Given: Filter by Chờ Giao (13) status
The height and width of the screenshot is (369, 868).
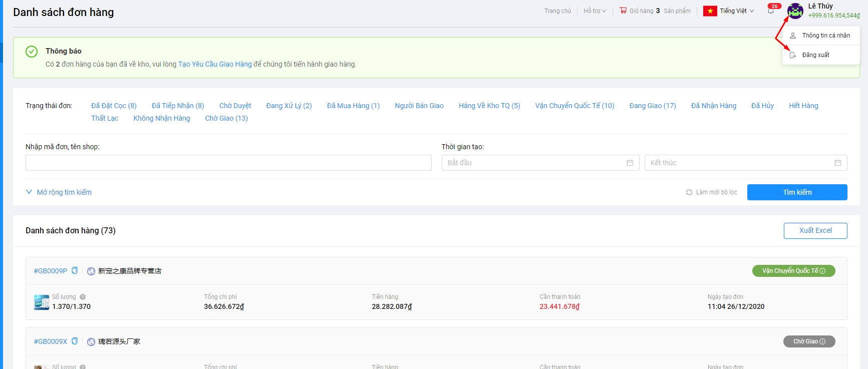Looking at the screenshot, I should point(226,118).
